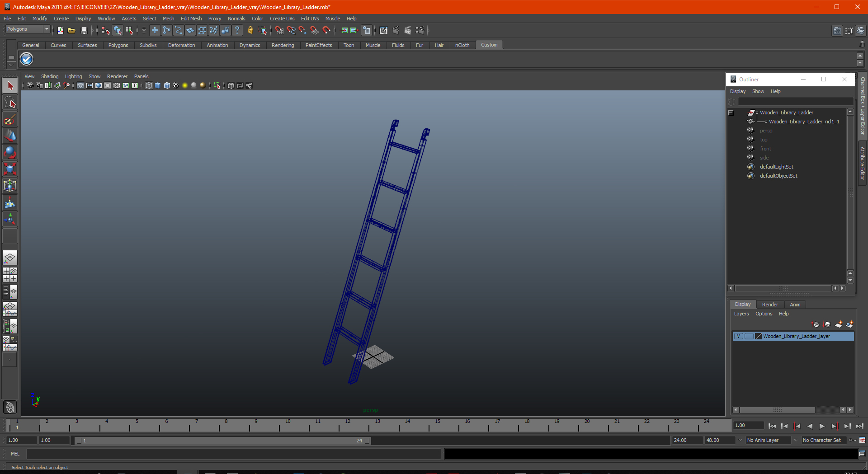Create new layer from selected objects
The width and height of the screenshot is (868, 474).
[x=849, y=324]
